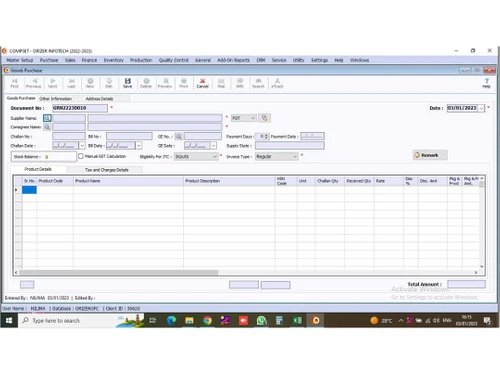Click the Bill No input field

tap(129, 136)
